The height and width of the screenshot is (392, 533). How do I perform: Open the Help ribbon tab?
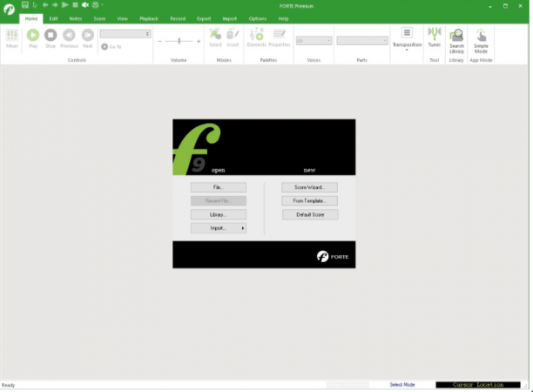[283, 18]
